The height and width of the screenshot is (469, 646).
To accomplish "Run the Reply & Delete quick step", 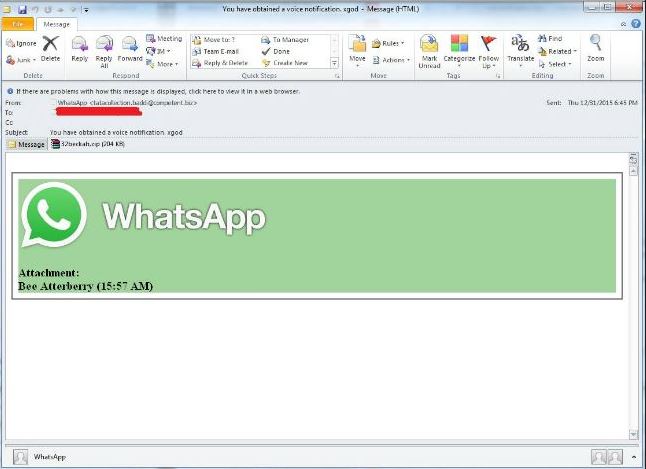I will 220,63.
